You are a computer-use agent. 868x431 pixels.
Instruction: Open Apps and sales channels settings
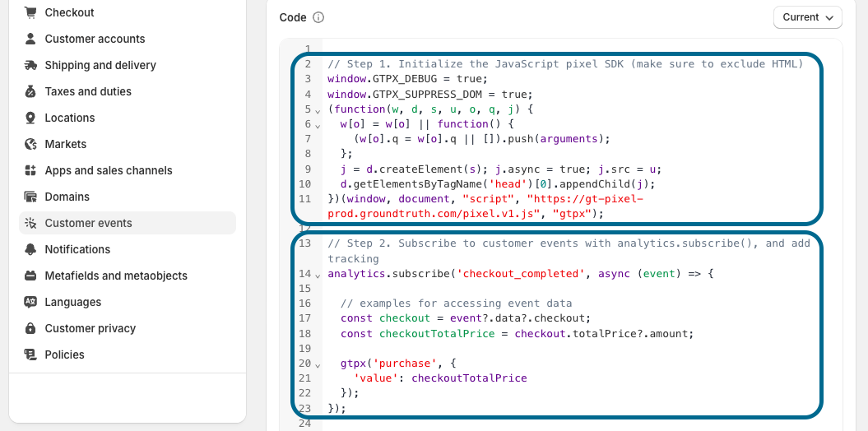(109, 170)
